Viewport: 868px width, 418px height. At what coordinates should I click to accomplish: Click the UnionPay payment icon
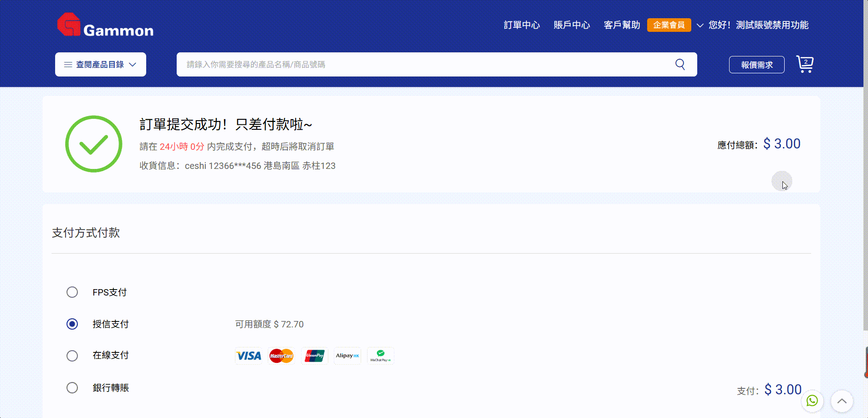[x=315, y=356]
